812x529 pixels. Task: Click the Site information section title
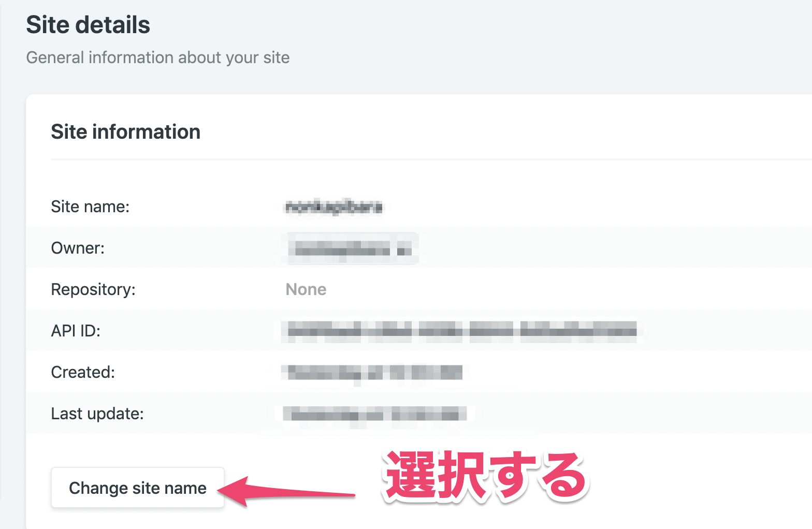point(125,132)
